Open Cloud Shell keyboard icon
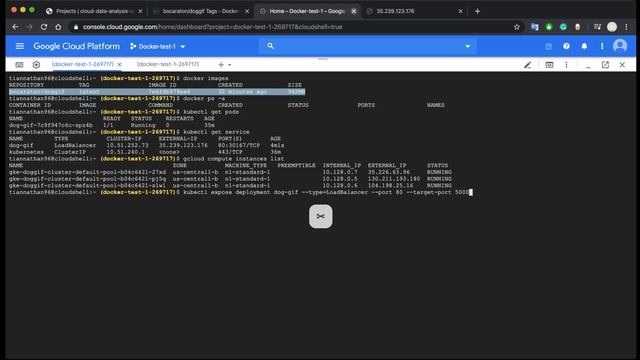Image resolution: width=640 pixels, height=360 pixels. coord(19,64)
